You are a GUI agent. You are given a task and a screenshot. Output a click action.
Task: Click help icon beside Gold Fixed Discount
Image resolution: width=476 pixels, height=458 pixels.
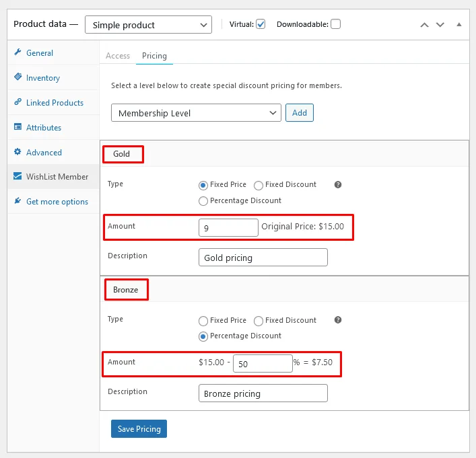[338, 185]
